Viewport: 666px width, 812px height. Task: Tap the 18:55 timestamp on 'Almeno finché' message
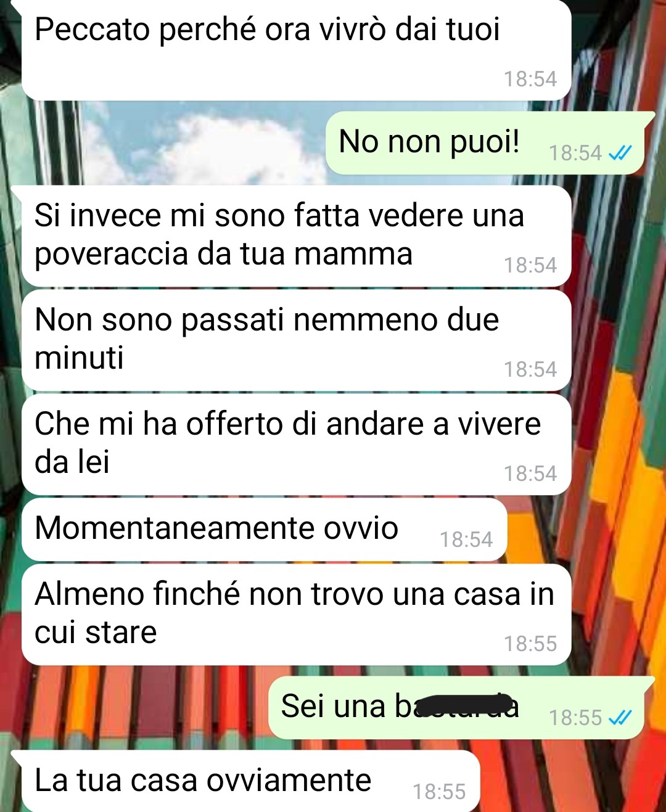[x=530, y=644]
